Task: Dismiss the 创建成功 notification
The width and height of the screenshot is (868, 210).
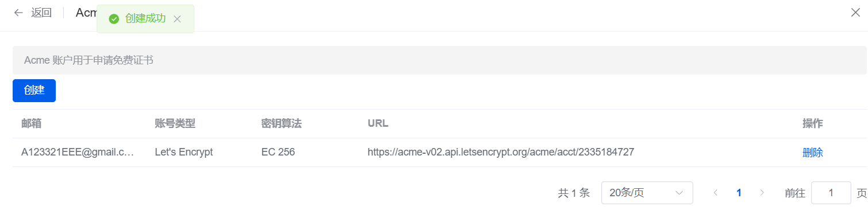Action: click(177, 19)
